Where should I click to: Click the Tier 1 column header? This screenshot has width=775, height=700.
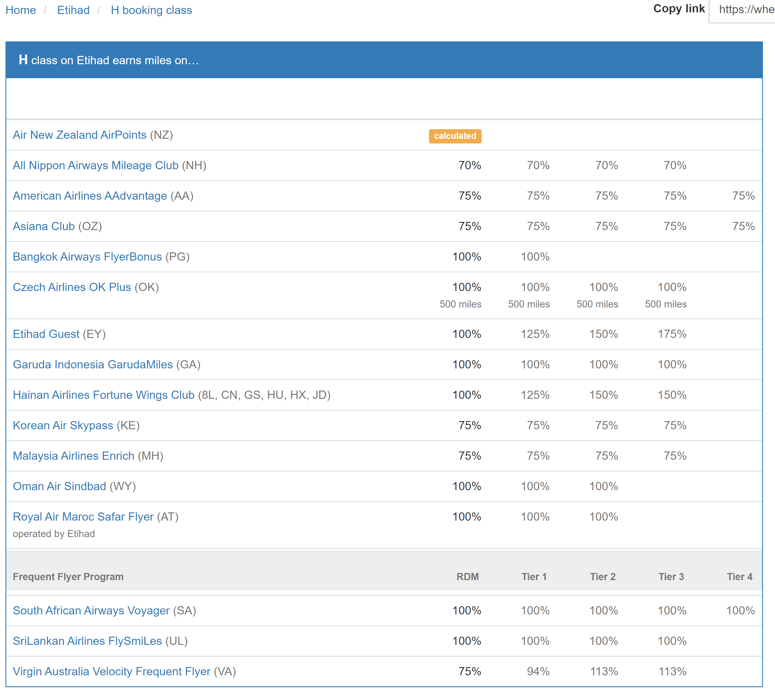tap(534, 577)
